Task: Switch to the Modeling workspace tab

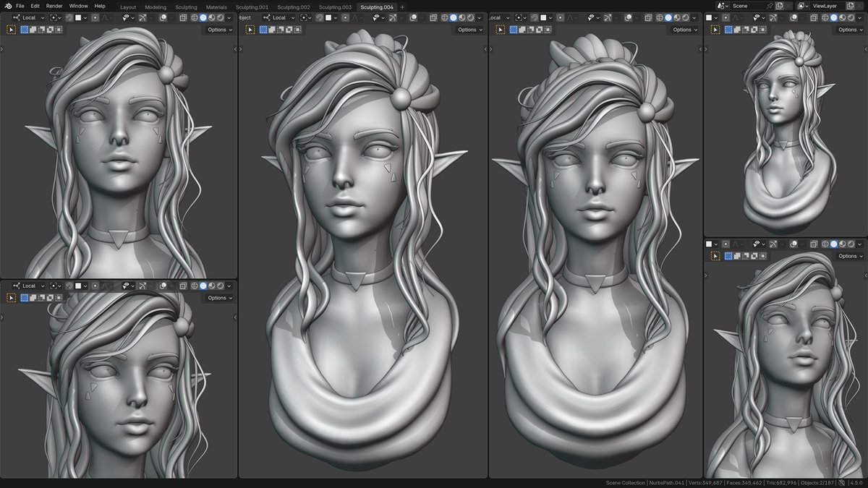Action: tap(156, 7)
